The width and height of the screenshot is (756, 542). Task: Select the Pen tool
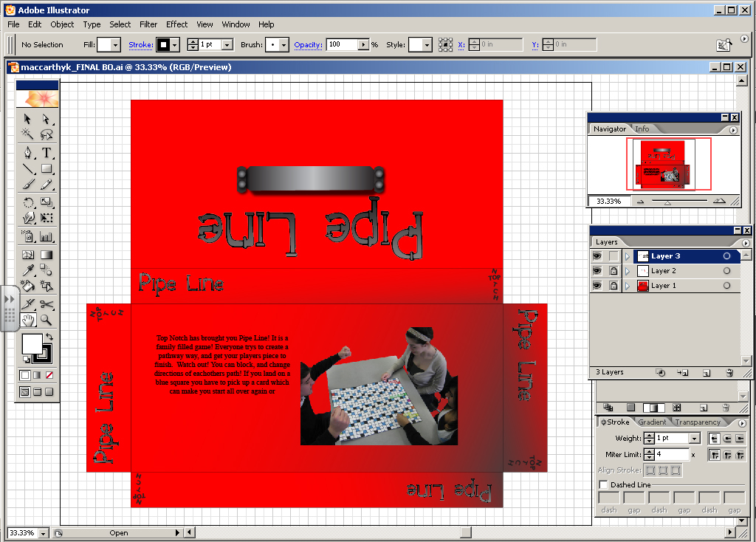click(x=28, y=154)
